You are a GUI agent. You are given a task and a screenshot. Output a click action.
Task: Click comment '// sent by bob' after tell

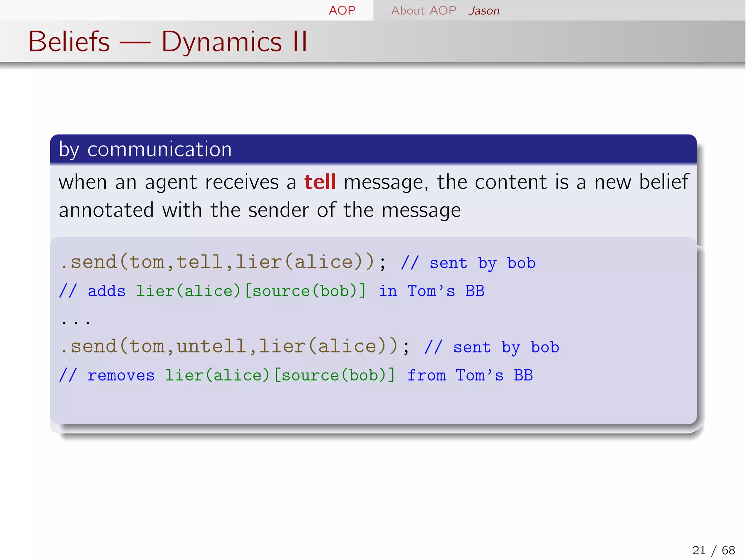[x=468, y=263]
